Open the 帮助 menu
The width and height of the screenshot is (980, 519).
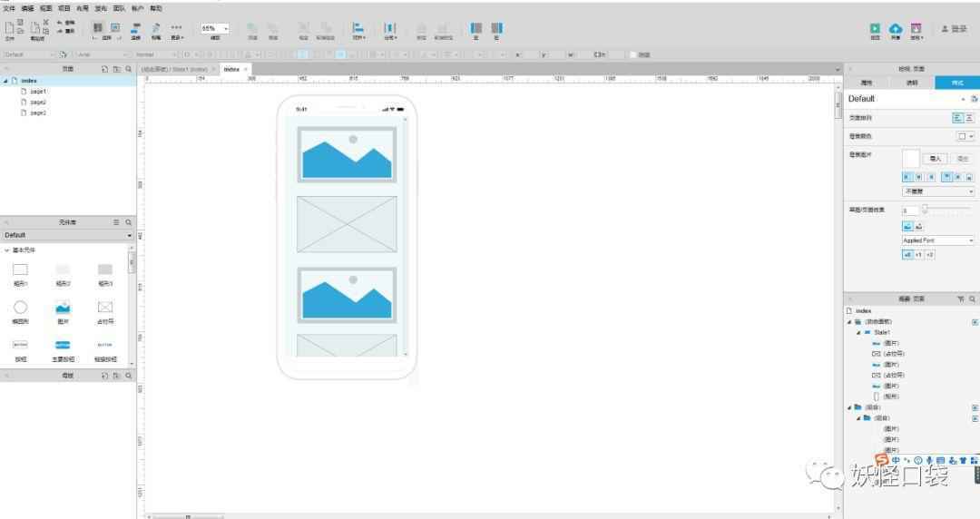click(x=156, y=8)
